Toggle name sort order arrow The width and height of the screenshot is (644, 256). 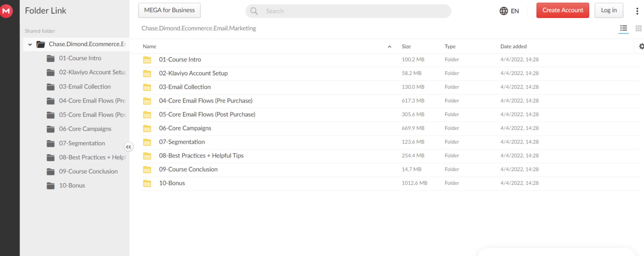pos(389,47)
